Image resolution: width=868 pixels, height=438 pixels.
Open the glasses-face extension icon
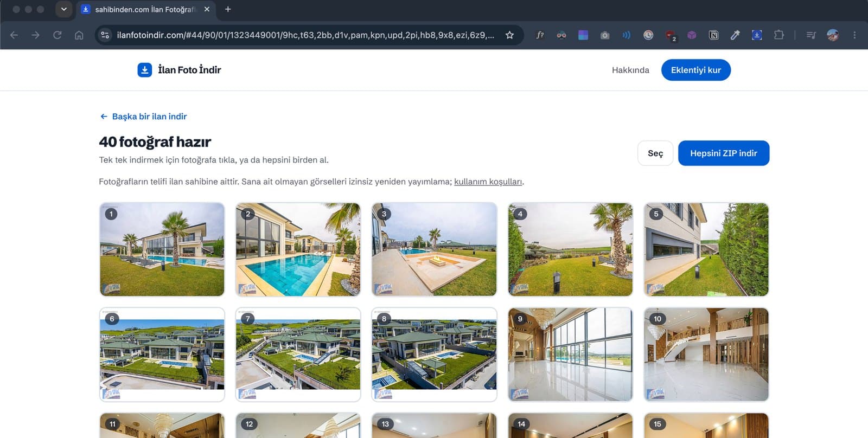[561, 35]
